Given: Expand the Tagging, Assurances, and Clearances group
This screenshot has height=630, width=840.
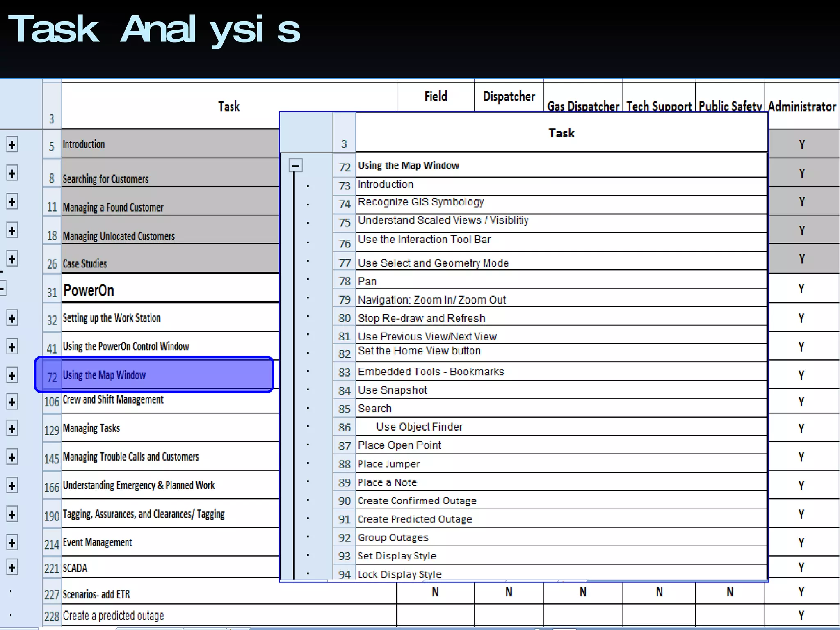Looking at the screenshot, I should [12, 514].
